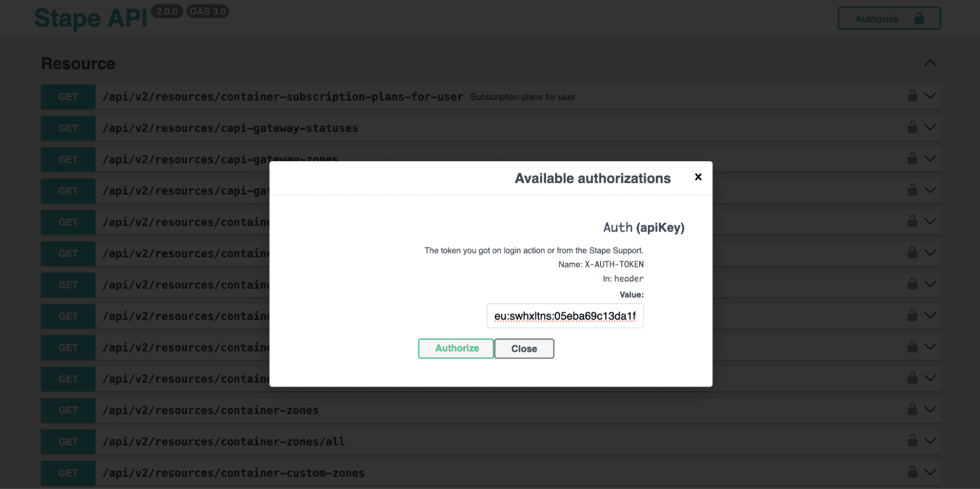Click the padlock inside the top Authorize button
The height and width of the screenshot is (489, 980).
(x=919, y=18)
